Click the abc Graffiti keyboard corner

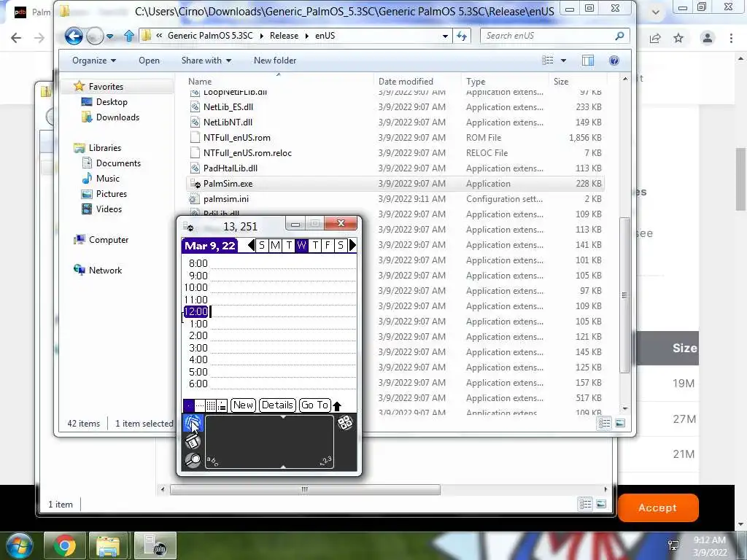[212, 461]
